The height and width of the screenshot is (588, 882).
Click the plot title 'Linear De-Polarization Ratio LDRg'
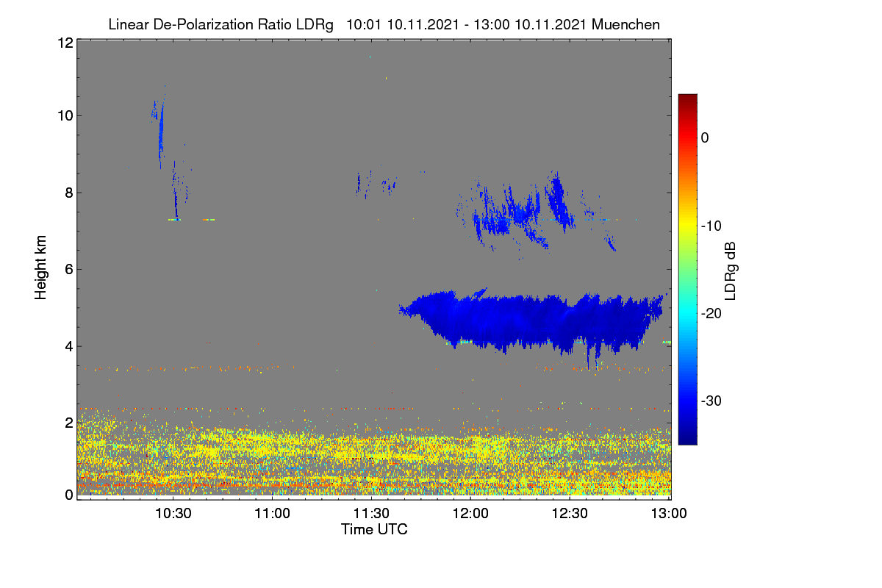point(220,25)
